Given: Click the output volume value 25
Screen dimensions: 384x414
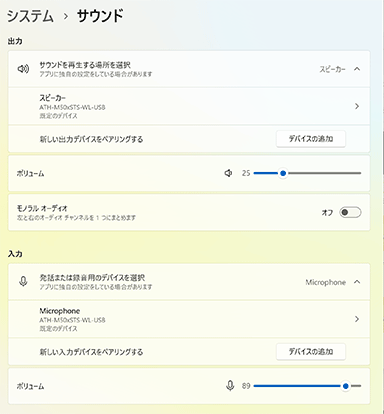Looking at the screenshot, I should 246,173.
